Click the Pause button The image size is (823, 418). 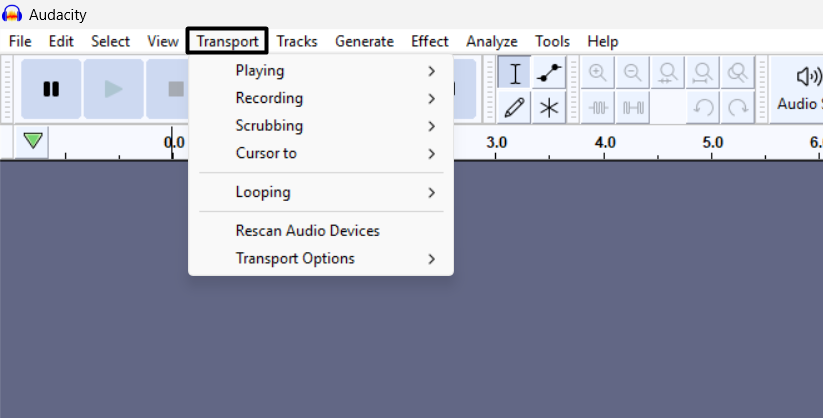click(51, 89)
